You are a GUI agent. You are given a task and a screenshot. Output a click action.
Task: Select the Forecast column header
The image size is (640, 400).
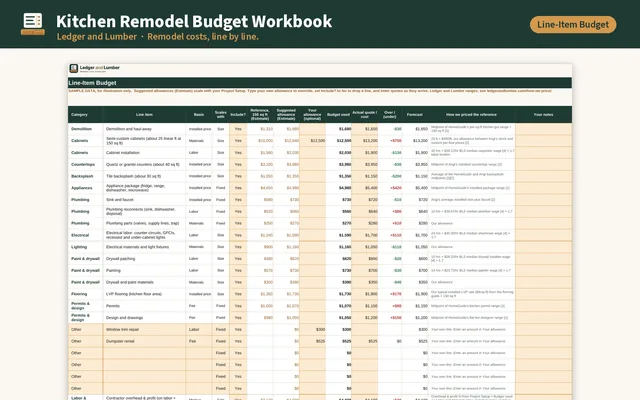click(415, 115)
